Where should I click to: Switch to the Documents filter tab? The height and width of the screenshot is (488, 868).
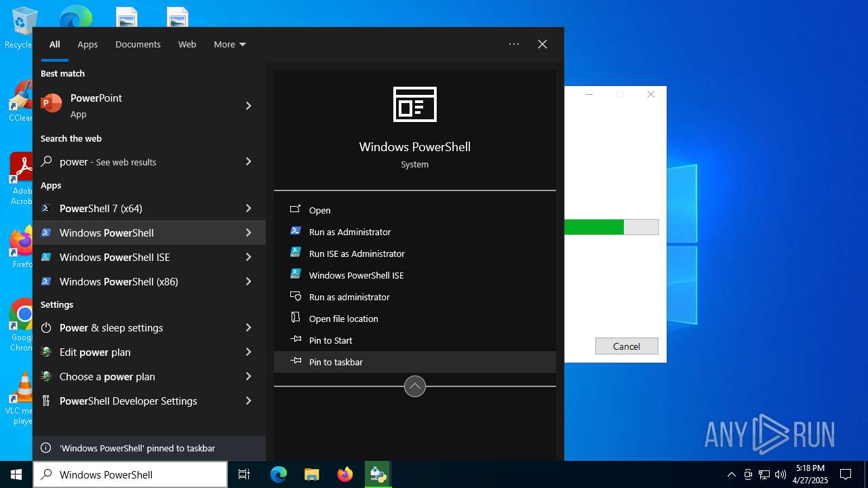(138, 44)
